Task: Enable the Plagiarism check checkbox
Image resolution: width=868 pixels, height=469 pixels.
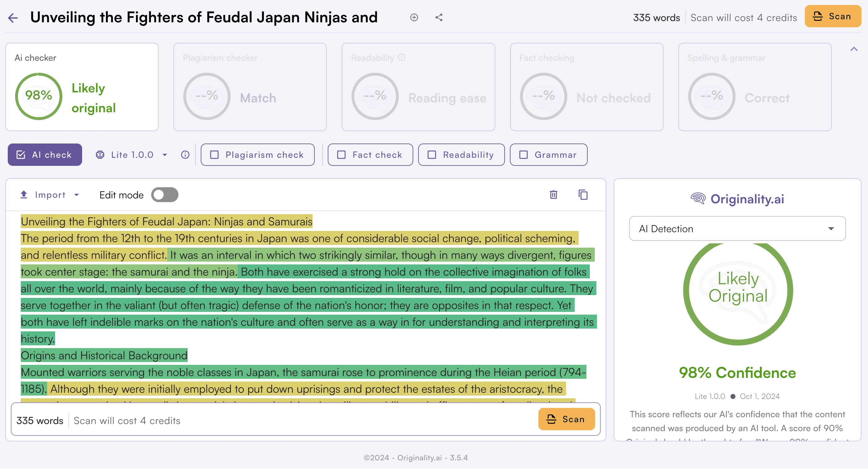Action: pyautogui.click(x=215, y=155)
